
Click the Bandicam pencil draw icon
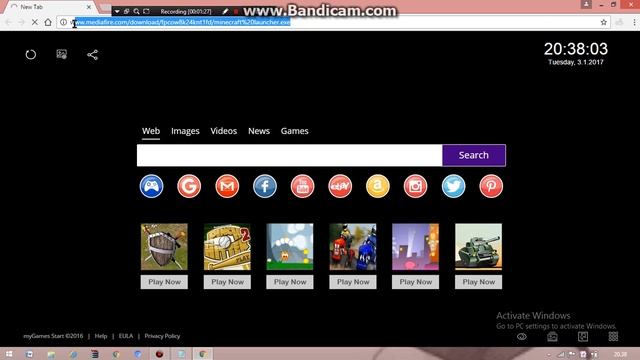[225, 11]
